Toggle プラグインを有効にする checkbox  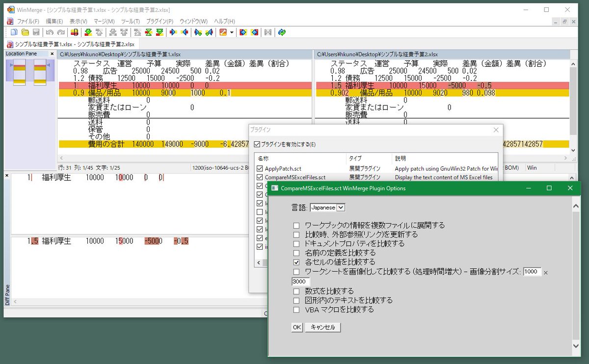pos(257,145)
